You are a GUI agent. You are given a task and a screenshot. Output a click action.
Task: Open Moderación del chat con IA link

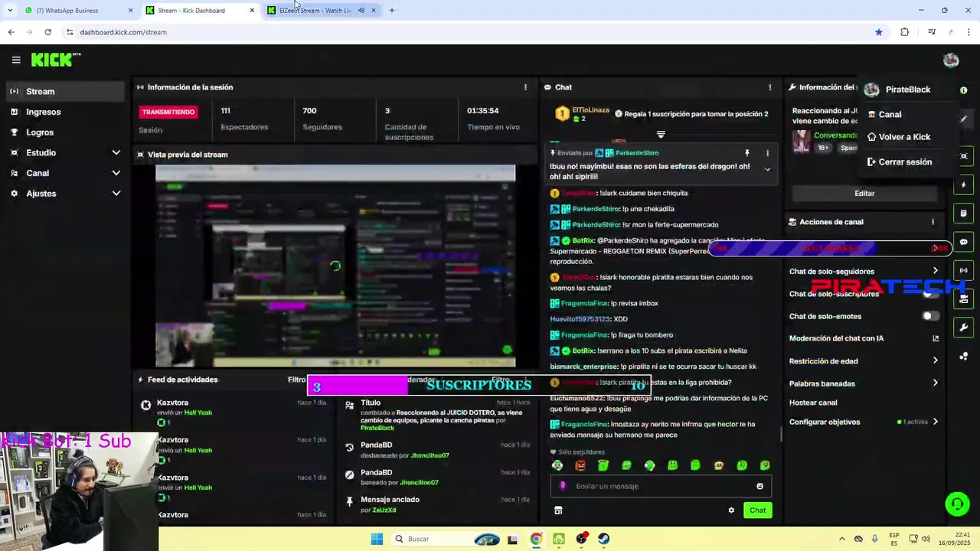pyautogui.click(x=864, y=338)
